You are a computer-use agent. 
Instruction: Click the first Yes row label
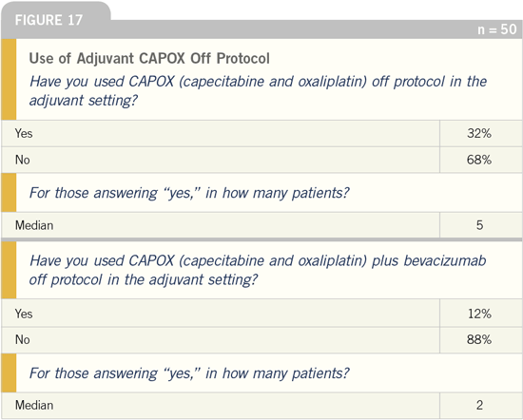24,133
